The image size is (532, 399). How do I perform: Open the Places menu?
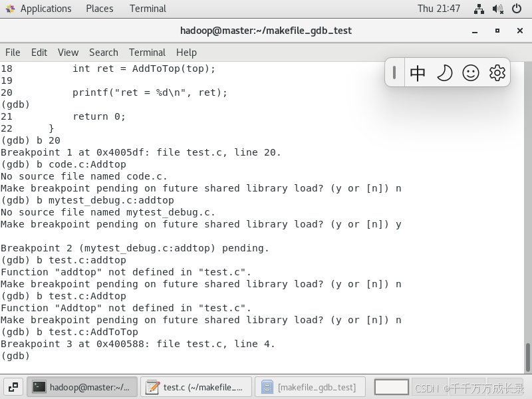99,9
